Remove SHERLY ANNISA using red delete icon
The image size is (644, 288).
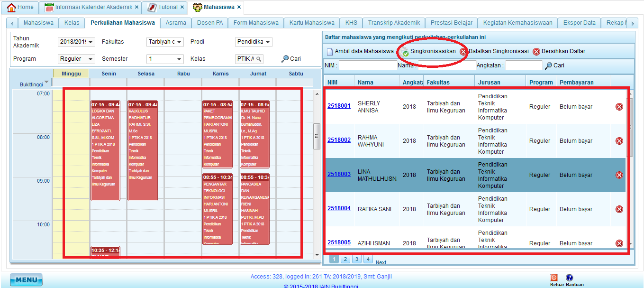point(619,107)
